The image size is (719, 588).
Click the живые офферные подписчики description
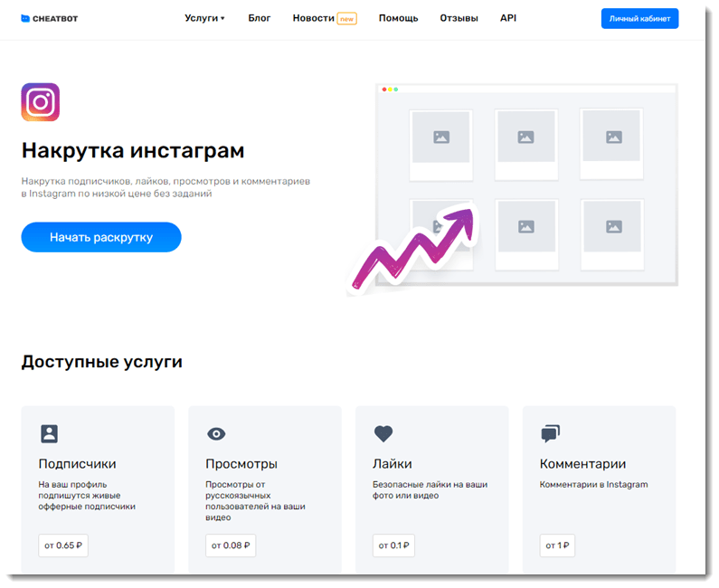87,496
